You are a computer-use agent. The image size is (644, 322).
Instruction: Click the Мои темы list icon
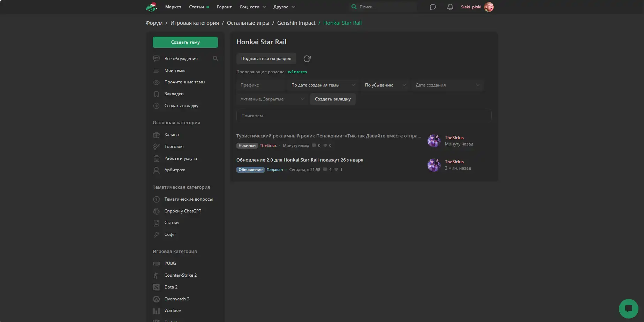157,70
